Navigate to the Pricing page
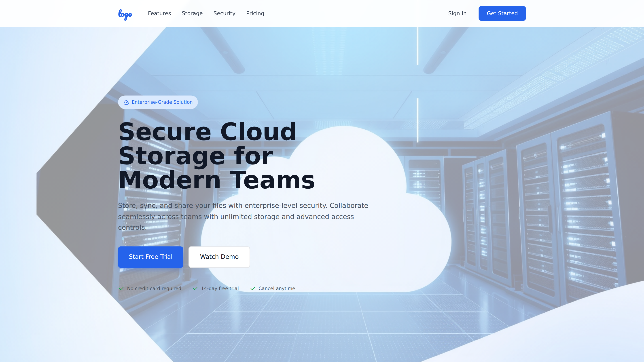This screenshot has height=362, width=644. click(x=255, y=13)
